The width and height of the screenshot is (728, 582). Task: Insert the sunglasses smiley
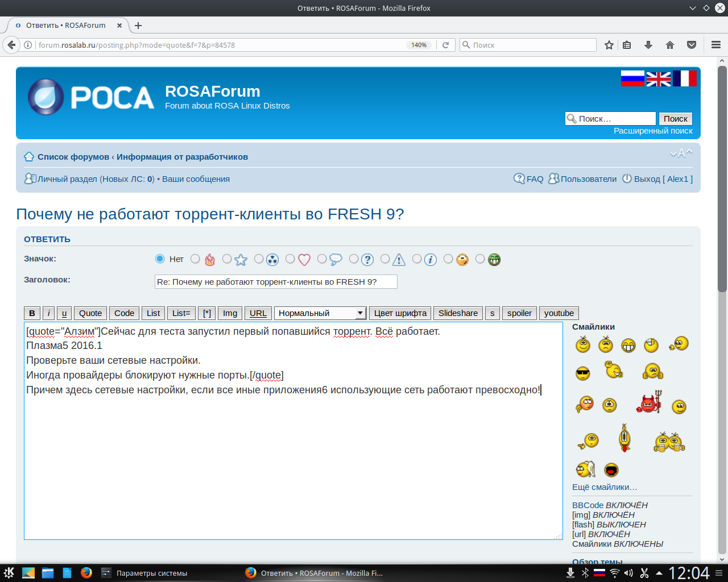click(x=583, y=373)
